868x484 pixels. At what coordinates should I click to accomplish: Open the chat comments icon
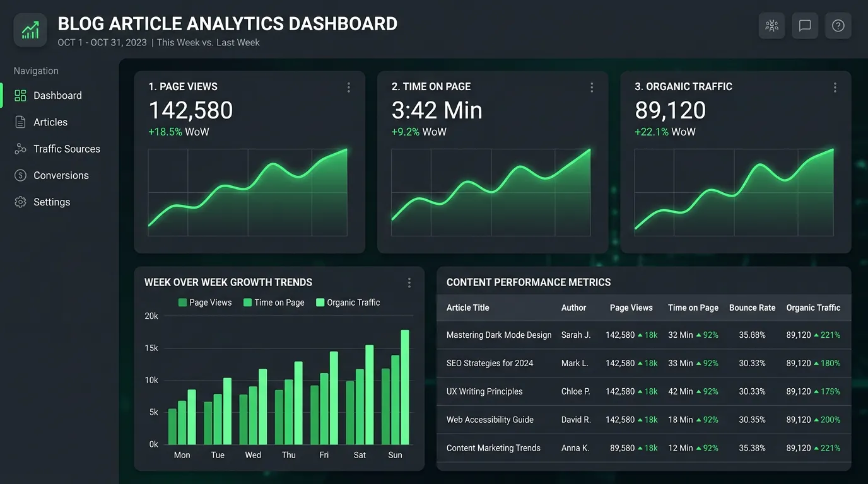tap(805, 26)
